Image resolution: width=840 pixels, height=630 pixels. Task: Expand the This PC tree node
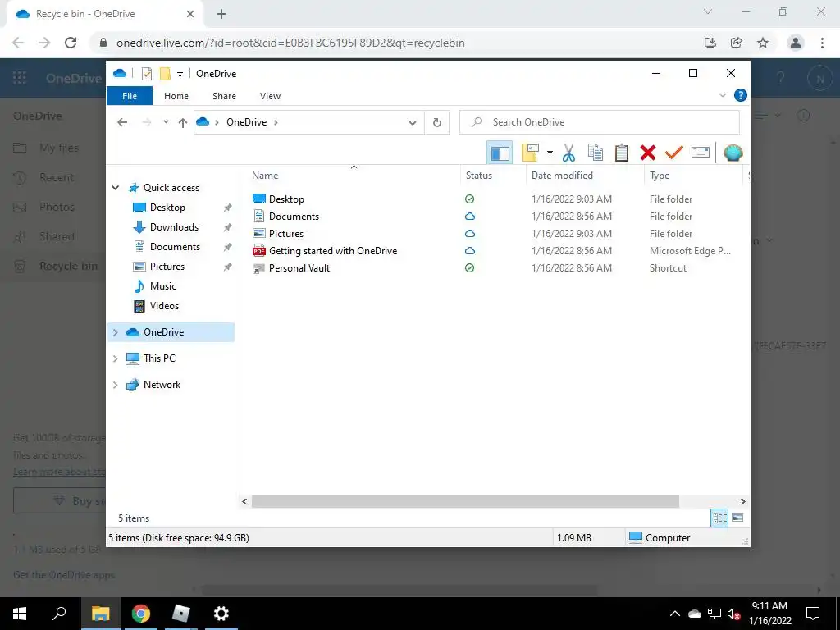[115, 358]
